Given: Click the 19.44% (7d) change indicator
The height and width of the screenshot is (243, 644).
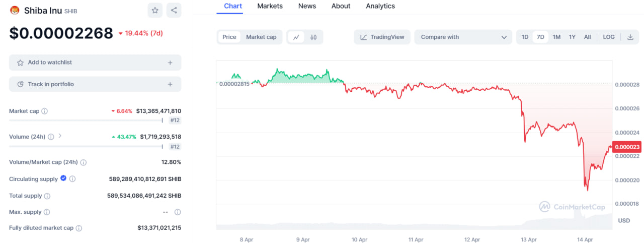Looking at the screenshot, I should point(140,33).
